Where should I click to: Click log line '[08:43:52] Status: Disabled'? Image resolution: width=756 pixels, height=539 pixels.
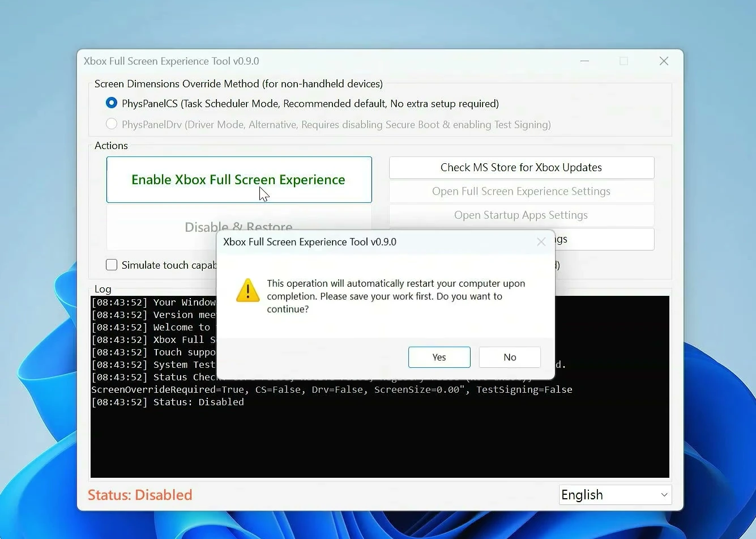click(168, 402)
